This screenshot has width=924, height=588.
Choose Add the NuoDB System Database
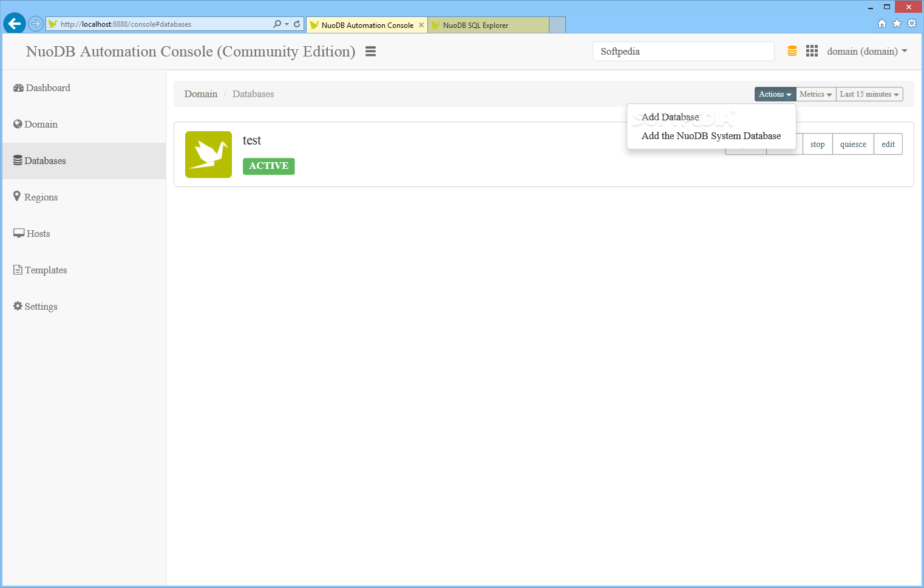pyautogui.click(x=711, y=136)
